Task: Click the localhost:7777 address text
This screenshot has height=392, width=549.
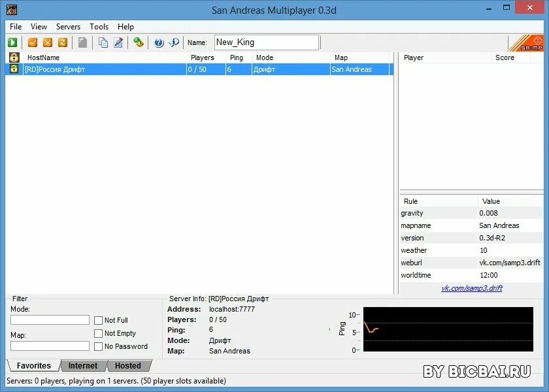Action: tap(232, 309)
